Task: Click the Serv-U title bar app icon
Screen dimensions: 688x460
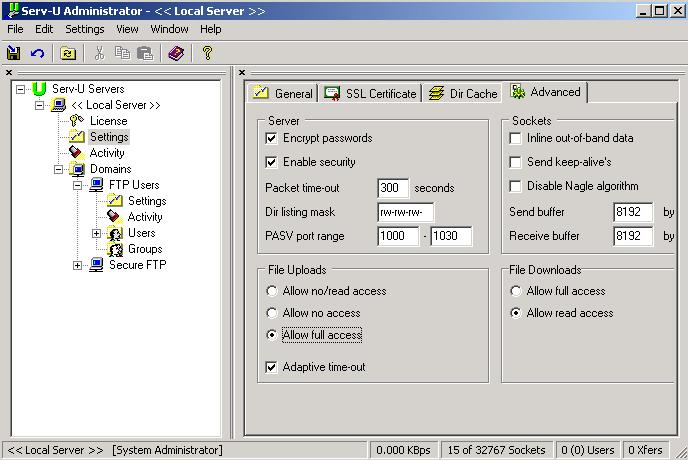Action: coord(13,10)
